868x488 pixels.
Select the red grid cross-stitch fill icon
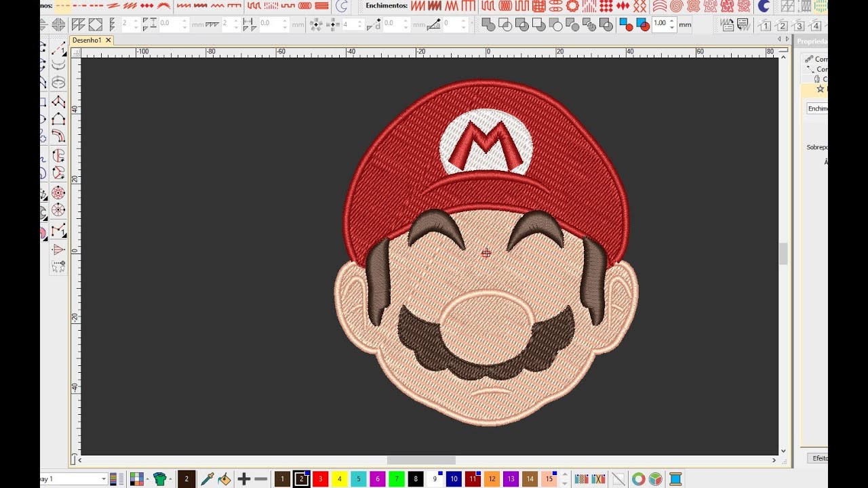click(x=539, y=6)
